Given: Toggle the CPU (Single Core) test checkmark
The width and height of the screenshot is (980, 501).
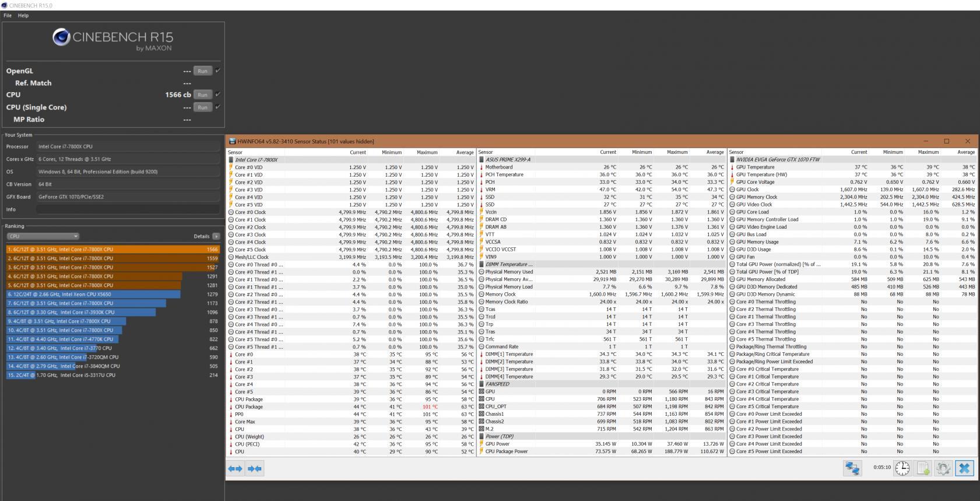Looking at the screenshot, I should click(217, 107).
